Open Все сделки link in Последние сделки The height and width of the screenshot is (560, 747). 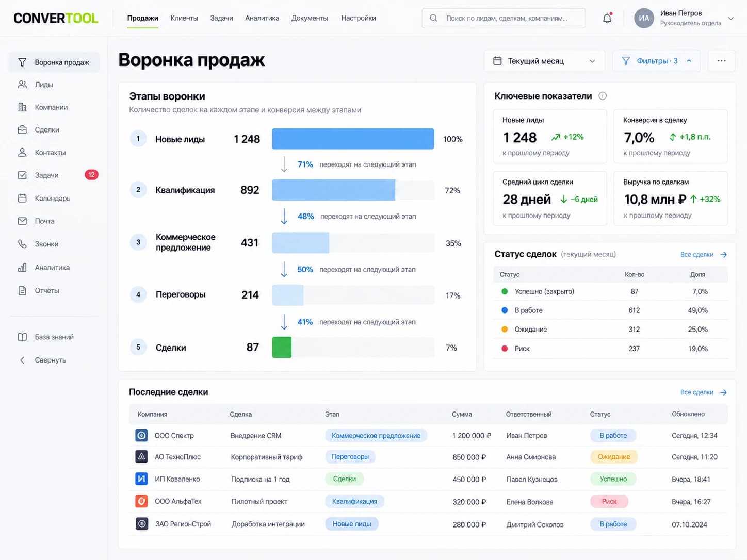pos(704,392)
